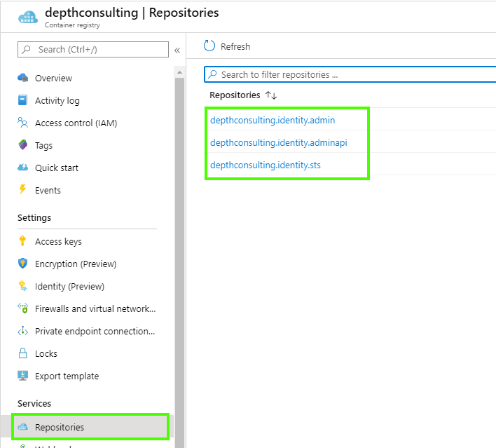Click the Firewalls and virtual networks icon
Image resolution: width=496 pixels, height=448 pixels.
tap(23, 308)
